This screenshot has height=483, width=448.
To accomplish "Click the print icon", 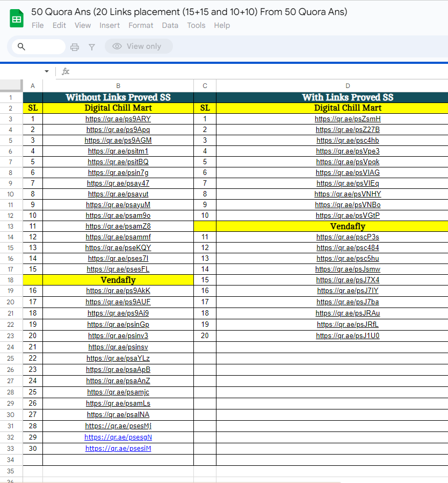I will [x=75, y=47].
